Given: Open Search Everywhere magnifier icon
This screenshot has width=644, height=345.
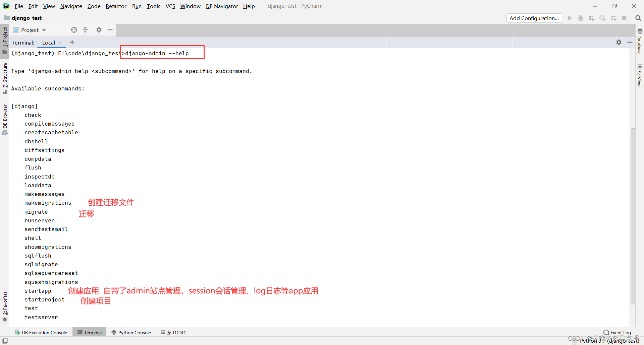Looking at the screenshot, I should [638, 18].
